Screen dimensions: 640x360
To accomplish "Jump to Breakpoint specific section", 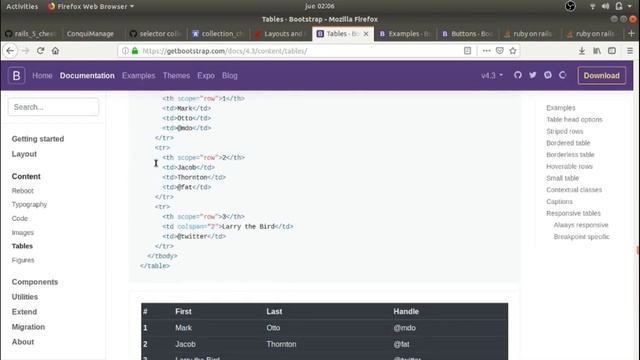I will tap(581, 237).
